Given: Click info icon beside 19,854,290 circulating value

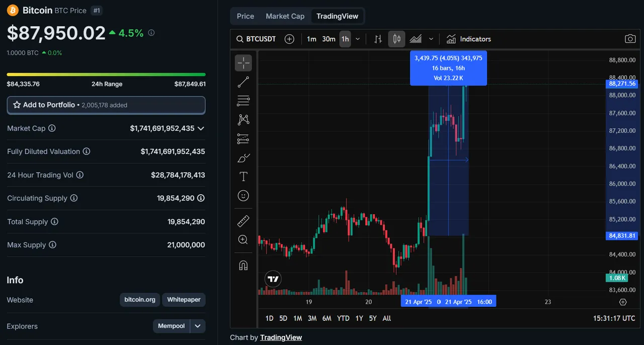Looking at the screenshot, I should point(201,198).
